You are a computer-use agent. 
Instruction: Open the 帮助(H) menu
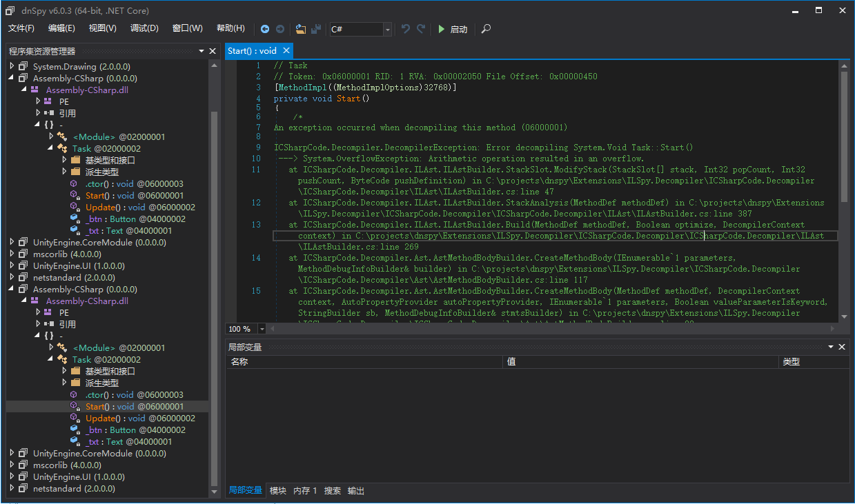coord(230,28)
